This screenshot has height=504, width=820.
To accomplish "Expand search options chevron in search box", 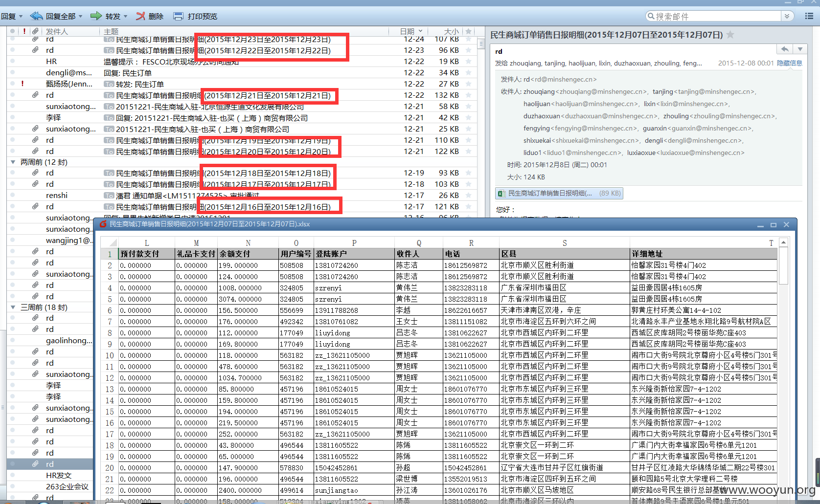I will (787, 16).
